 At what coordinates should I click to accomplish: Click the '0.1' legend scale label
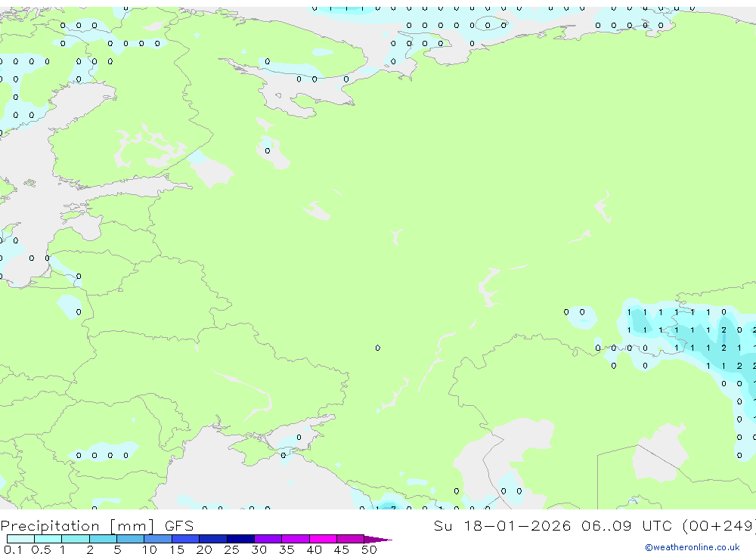pyautogui.click(x=13, y=549)
